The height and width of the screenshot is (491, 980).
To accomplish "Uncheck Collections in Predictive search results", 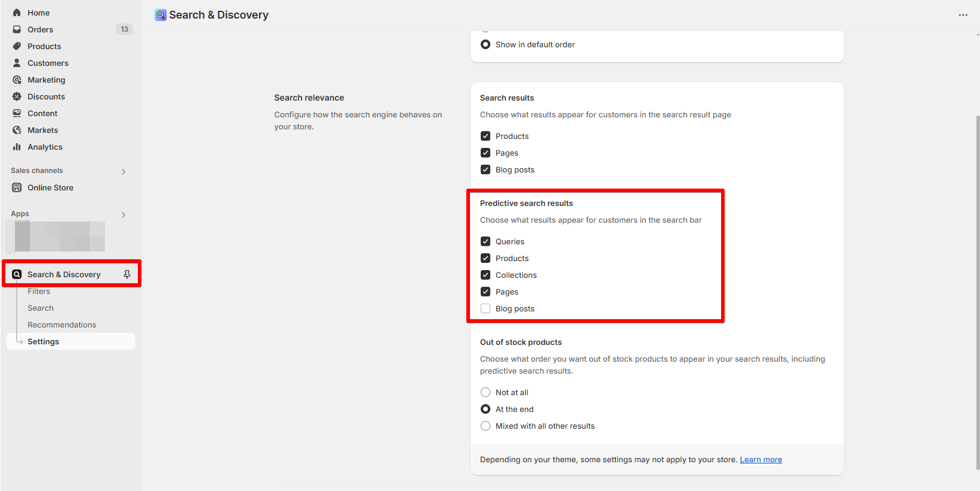I will pos(486,275).
